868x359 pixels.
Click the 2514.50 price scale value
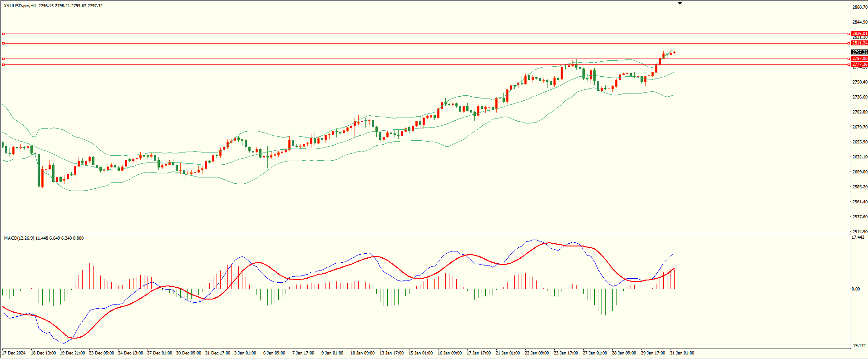[x=860, y=232]
